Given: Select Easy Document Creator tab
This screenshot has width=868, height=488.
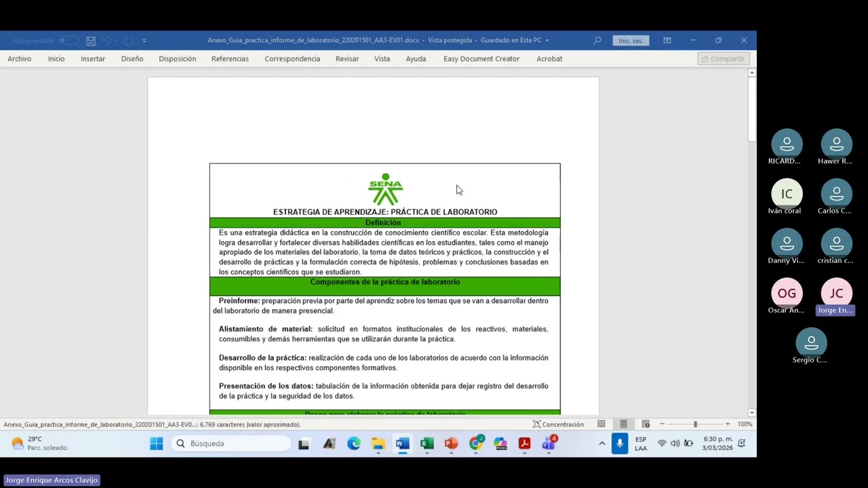Looking at the screenshot, I should [x=481, y=59].
